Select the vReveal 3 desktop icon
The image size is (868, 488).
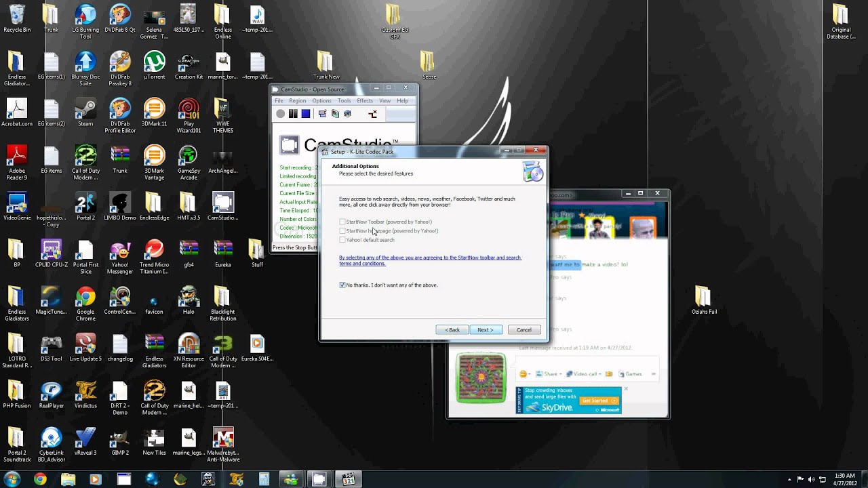[x=85, y=441]
